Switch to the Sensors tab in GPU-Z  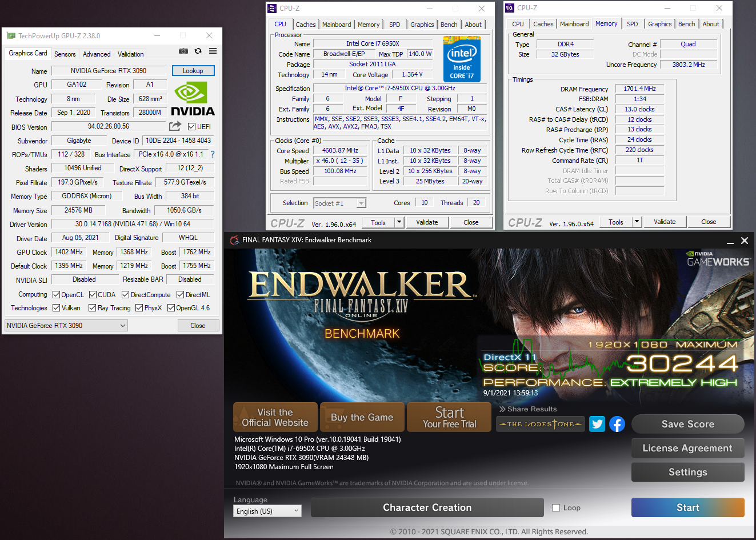pos(65,54)
